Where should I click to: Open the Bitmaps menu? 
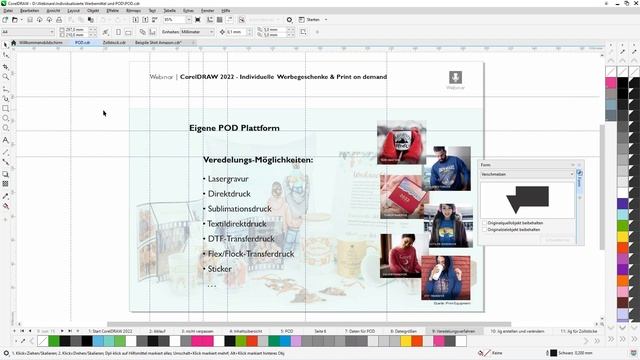coord(133,11)
